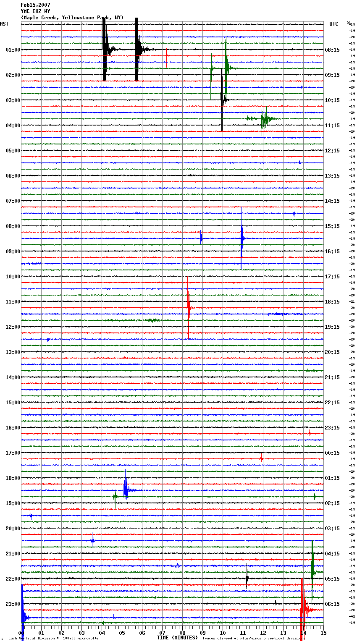
Task: Click the '20:15' UTC time label
Action: (332, 352)
